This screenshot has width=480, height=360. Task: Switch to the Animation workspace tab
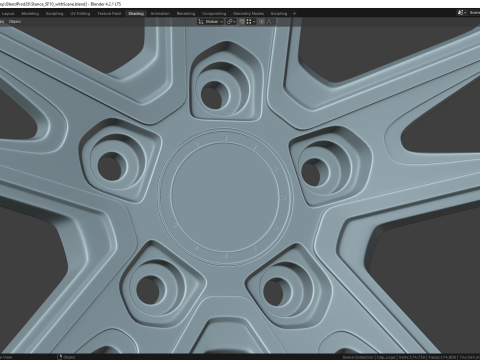tap(160, 14)
